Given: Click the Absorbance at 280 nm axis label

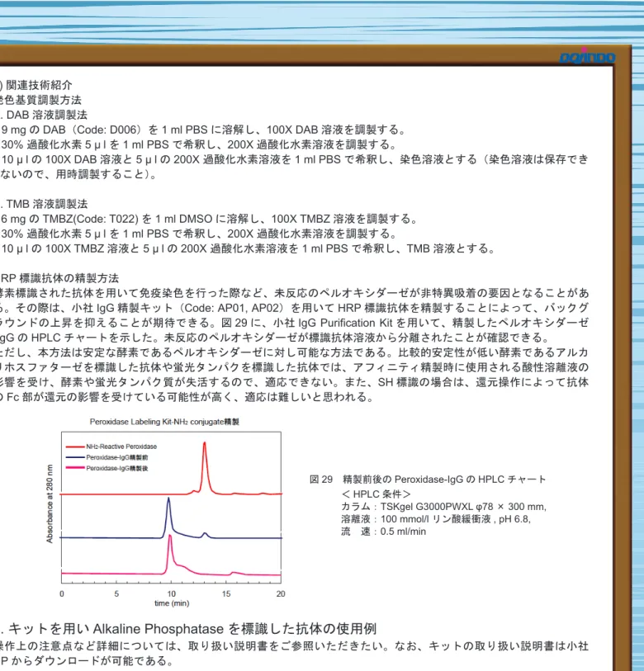Looking at the screenshot, I should [x=50, y=503].
